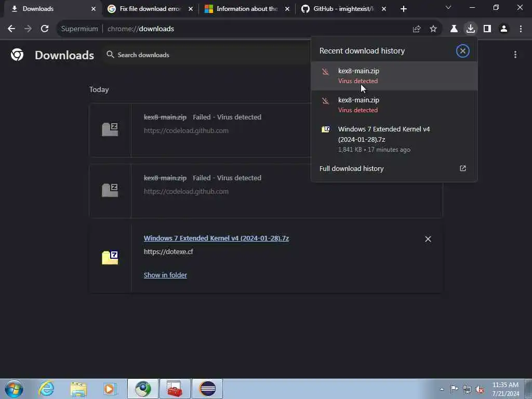Launch Internet Explorer from taskbar
The image size is (532, 399).
pos(46,389)
